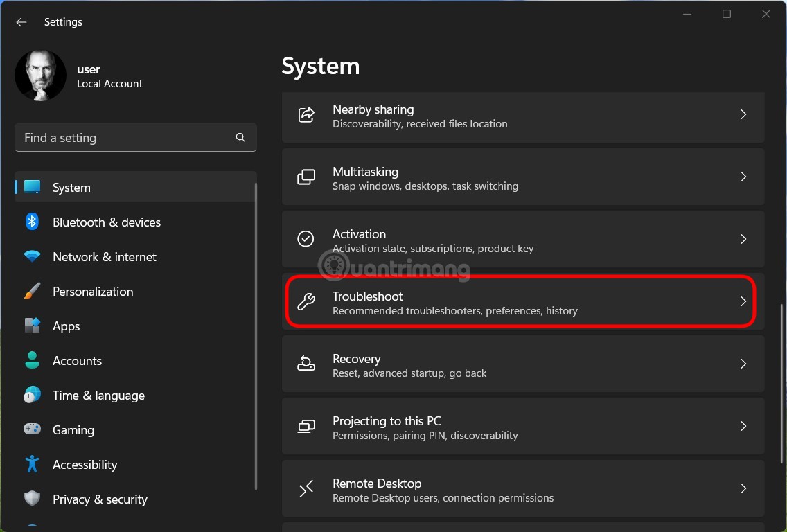Open the user Local Account profile
The height and width of the screenshot is (532, 787).
click(x=89, y=76)
